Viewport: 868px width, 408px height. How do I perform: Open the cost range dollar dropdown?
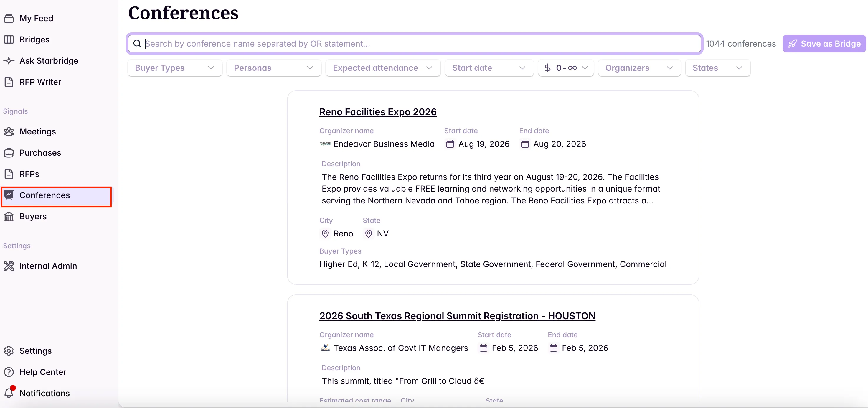coord(565,68)
